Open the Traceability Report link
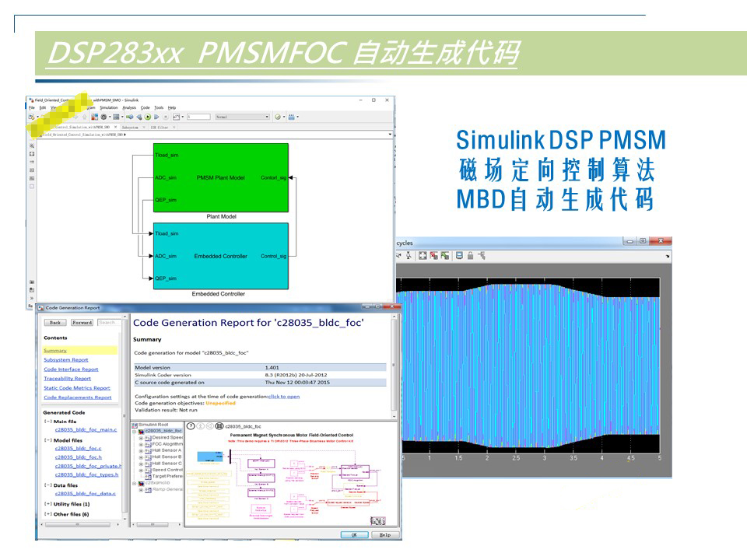This screenshot has height=560, width=747. [x=67, y=378]
